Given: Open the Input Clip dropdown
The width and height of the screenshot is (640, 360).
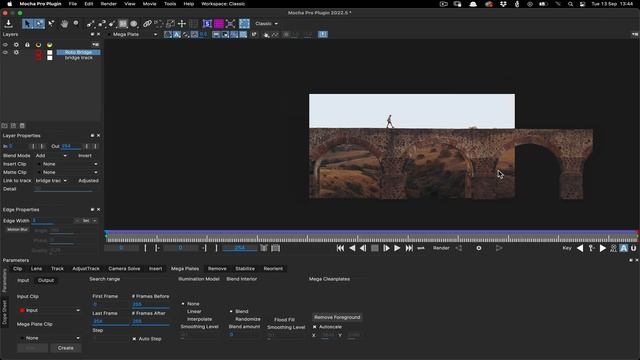Looking at the screenshot, I should [49, 311].
